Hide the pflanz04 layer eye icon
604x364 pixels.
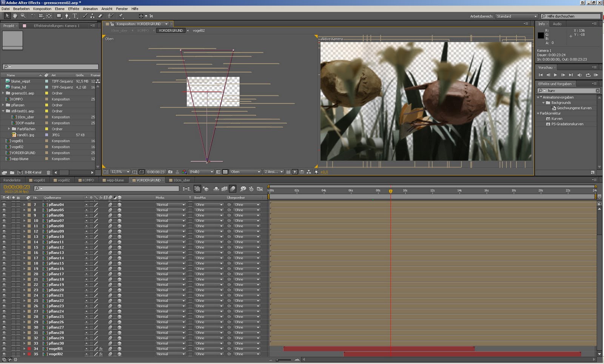[x=4, y=205]
